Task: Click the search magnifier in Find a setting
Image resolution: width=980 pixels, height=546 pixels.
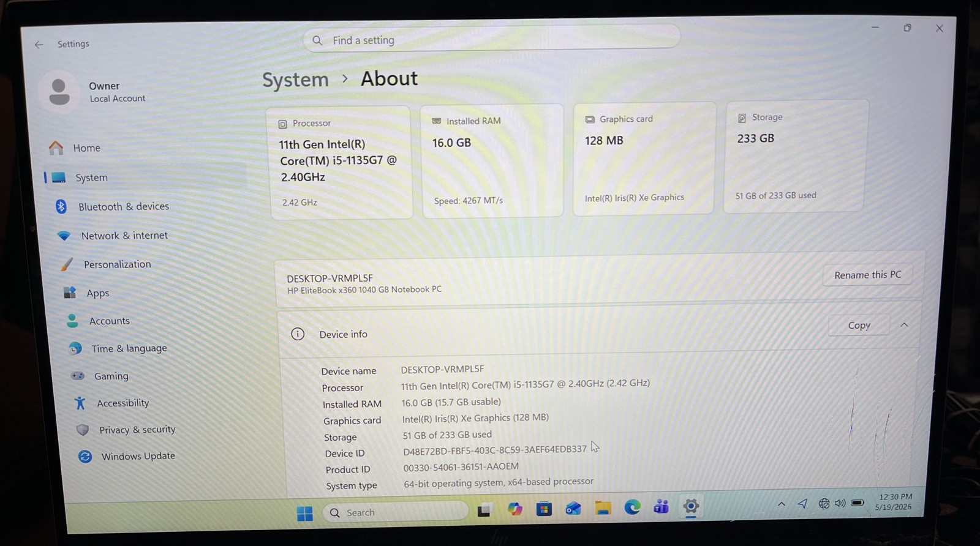Action: tap(317, 40)
